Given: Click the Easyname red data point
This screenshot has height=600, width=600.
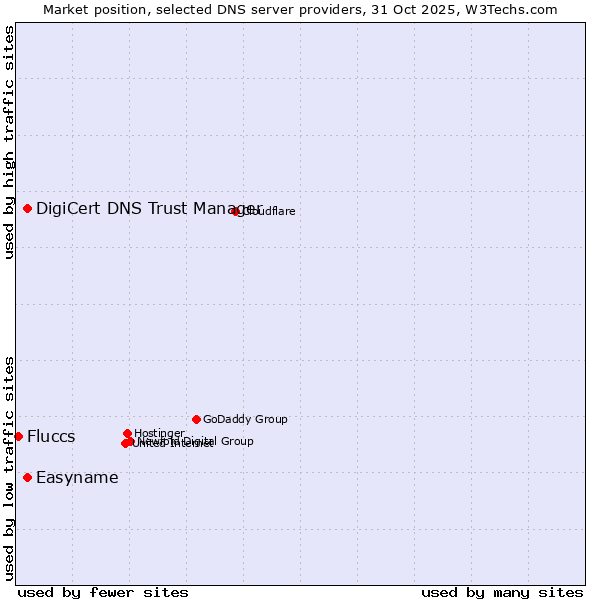Looking at the screenshot, I should pos(27,477).
